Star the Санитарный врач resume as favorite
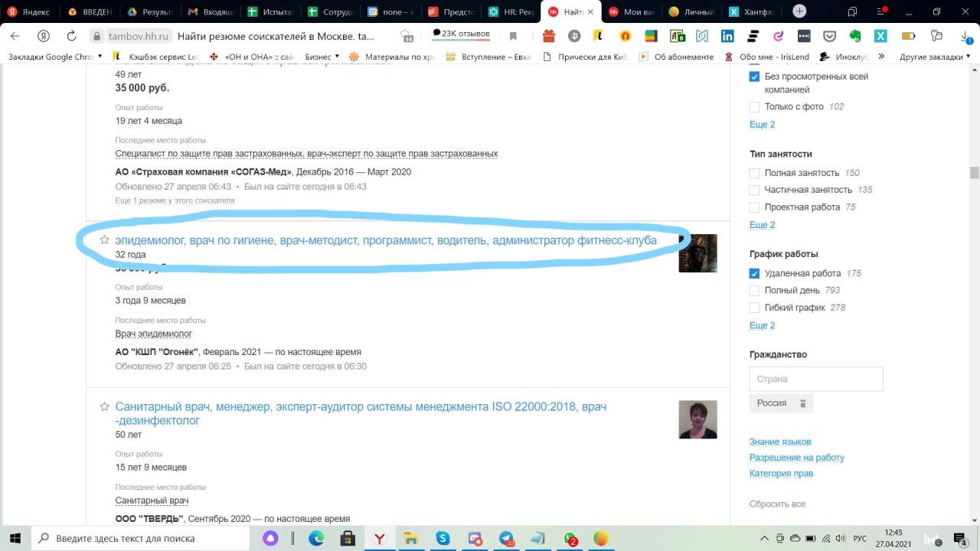Image resolution: width=980 pixels, height=551 pixels. pyautogui.click(x=105, y=406)
